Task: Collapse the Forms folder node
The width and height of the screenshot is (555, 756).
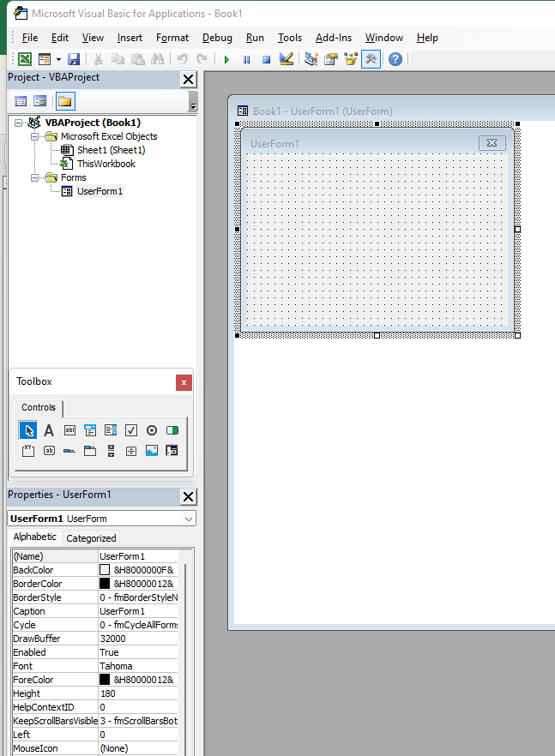Action: click(34, 177)
